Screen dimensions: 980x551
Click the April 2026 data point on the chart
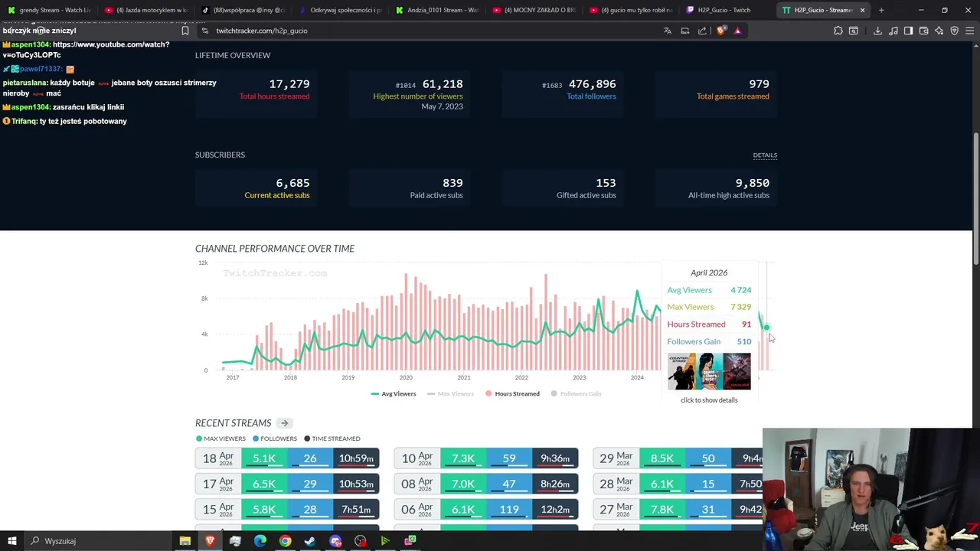[766, 328]
